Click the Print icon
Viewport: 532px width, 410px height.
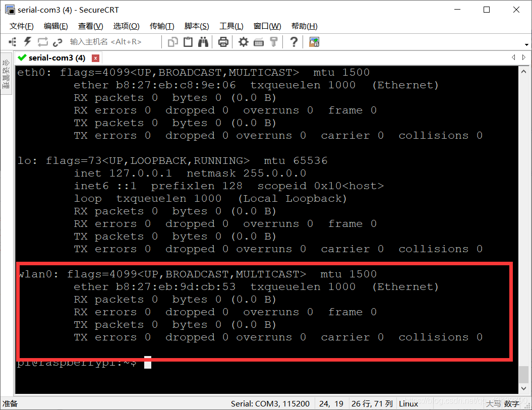223,42
